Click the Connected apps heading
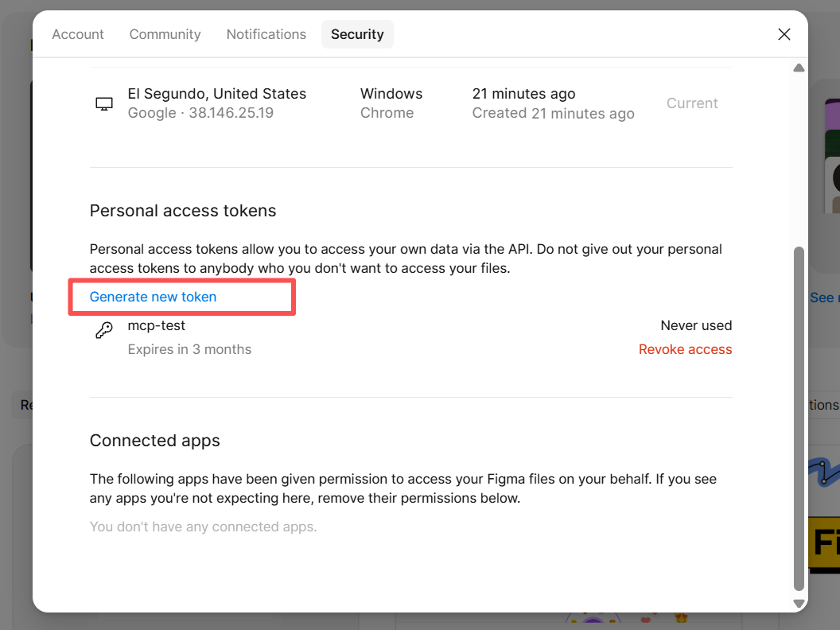This screenshot has height=630, width=840. pyautogui.click(x=154, y=441)
